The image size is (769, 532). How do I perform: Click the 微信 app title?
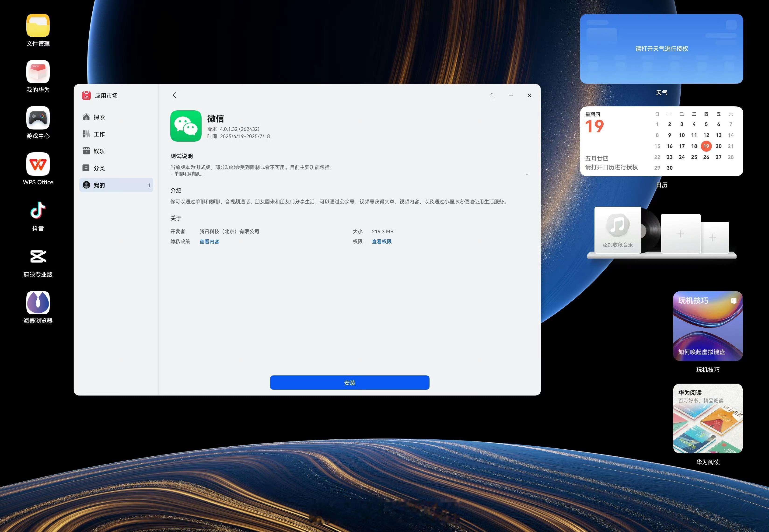tap(215, 119)
